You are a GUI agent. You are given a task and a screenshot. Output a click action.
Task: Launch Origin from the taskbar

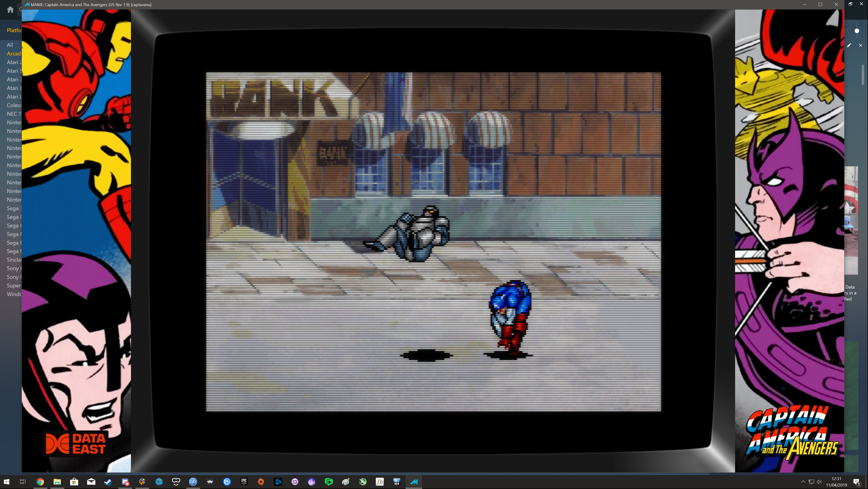point(261,482)
